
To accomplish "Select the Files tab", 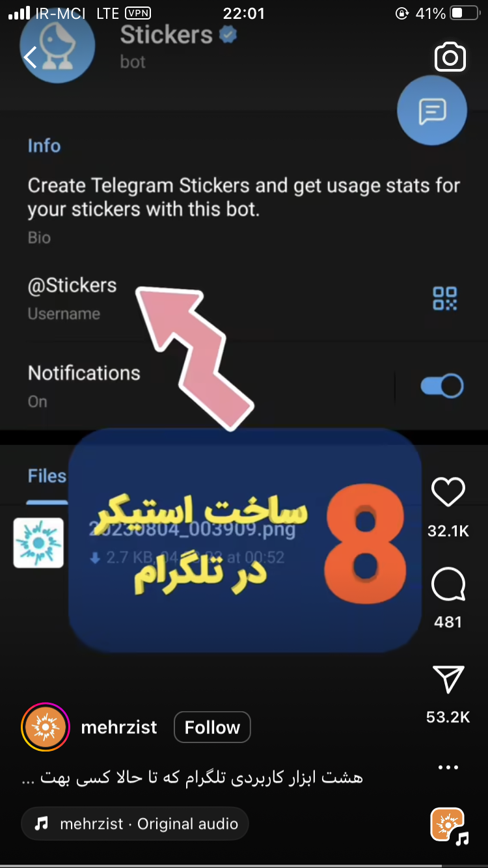I will pos(47,476).
